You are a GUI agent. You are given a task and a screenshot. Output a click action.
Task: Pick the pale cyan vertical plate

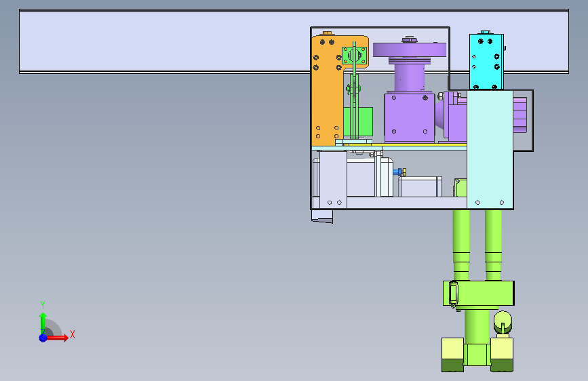pos(490,149)
